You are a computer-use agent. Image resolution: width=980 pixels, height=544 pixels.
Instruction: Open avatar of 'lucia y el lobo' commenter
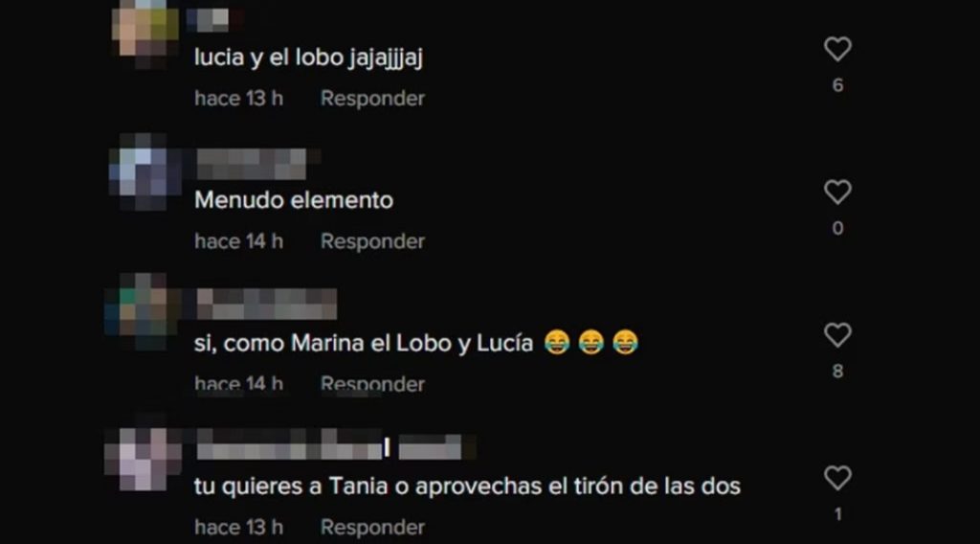[x=145, y=32]
